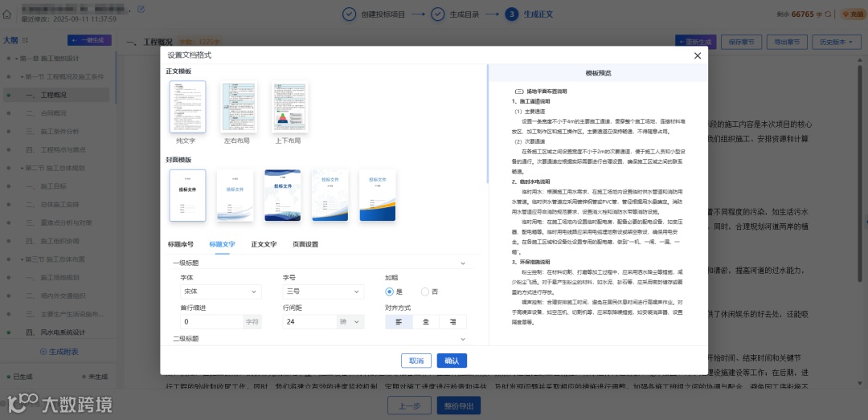Image resolution: width=868 pixels, height=420 pixels.
Task: Click the 一键生成 button
Action: 89,40
